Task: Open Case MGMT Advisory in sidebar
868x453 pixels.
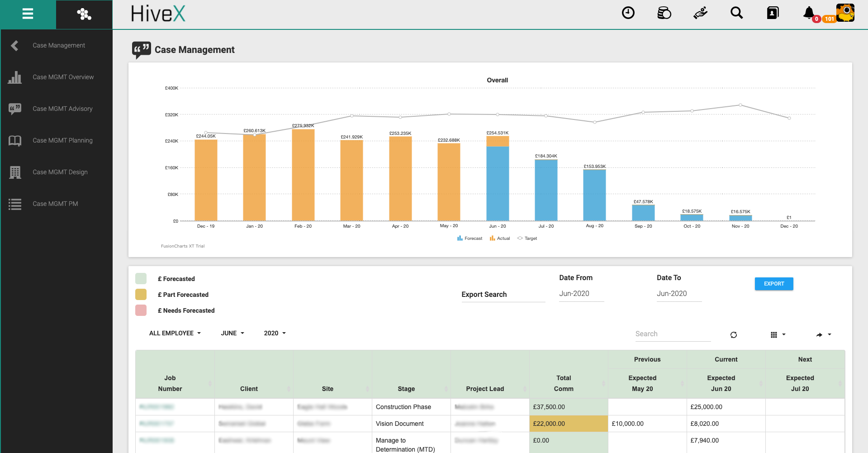Action: (x=62, y=109)
